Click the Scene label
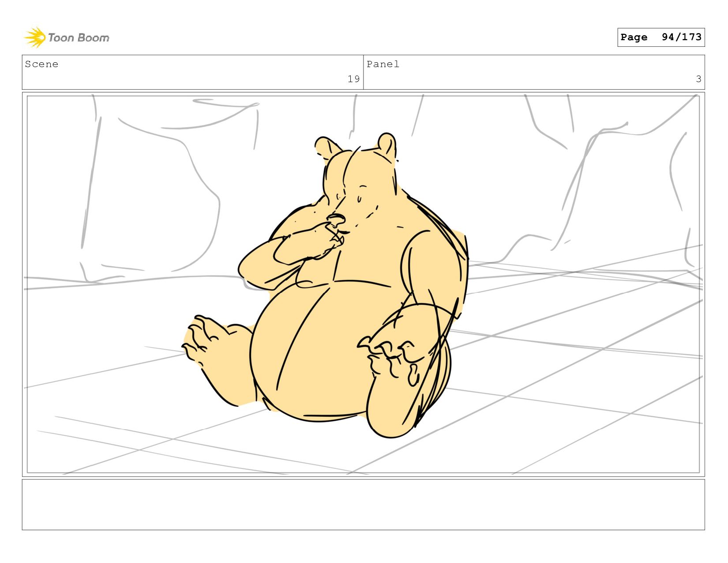The image size is (728, 563). coord(41,64)
